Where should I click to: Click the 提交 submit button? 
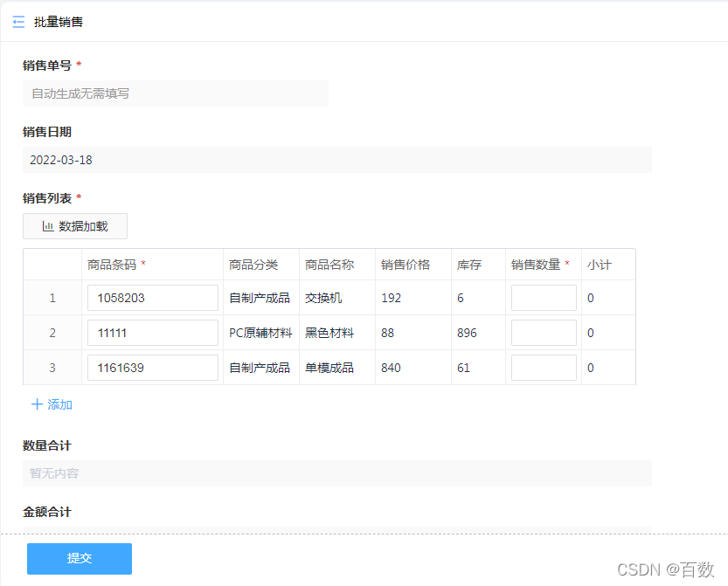(80, 558)
